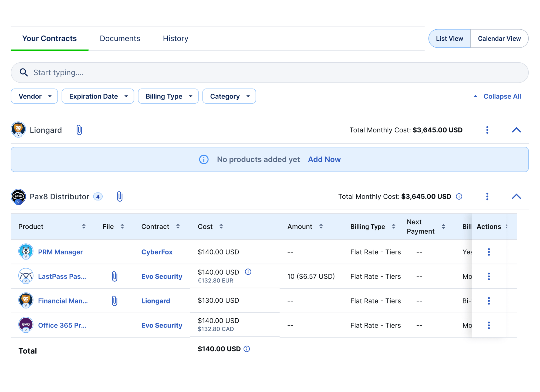Click the Start typing search field
Screen dimensions: 540x392
[x=269, y=73]
